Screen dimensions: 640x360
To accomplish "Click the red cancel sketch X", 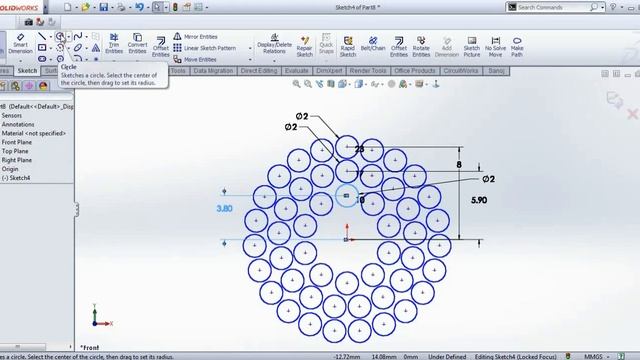I will click(633, 114).
